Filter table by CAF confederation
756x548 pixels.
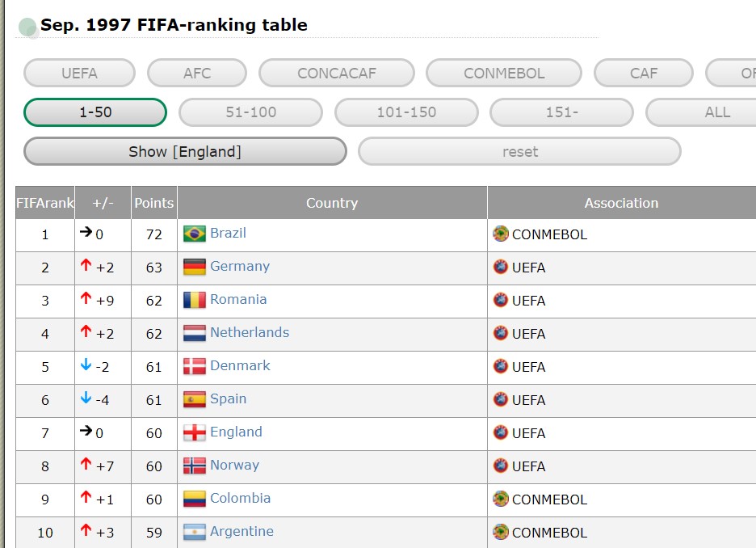644,73
